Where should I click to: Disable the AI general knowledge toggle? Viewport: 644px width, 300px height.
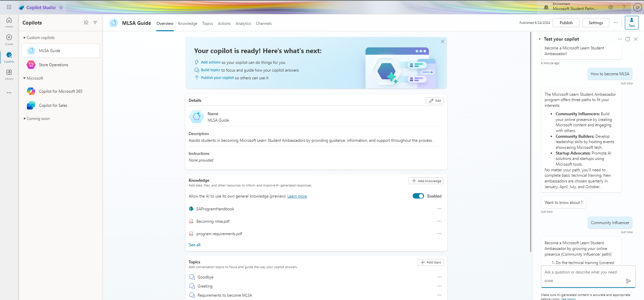(418, 196)
